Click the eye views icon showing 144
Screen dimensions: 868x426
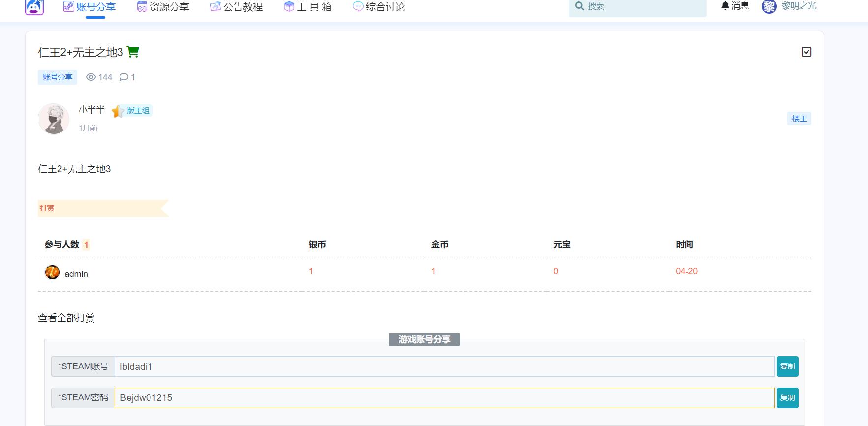coord(90,77)
